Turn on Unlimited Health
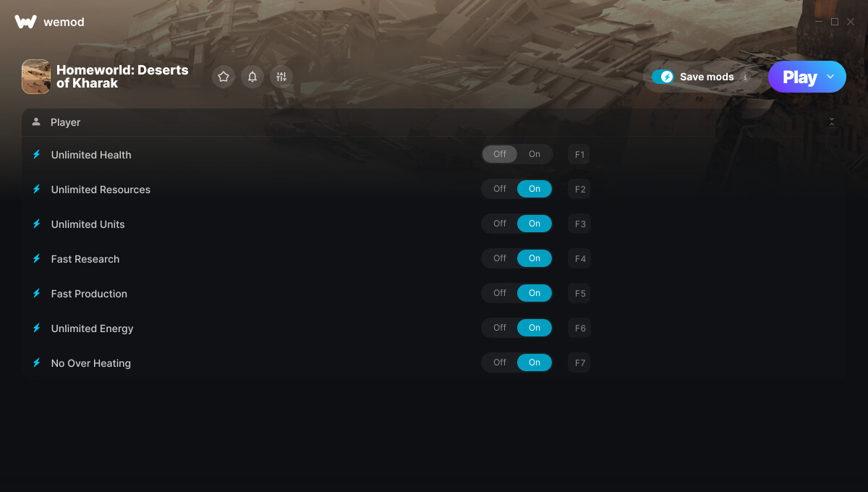Screen dimensions: 868x492 [535, 154]
